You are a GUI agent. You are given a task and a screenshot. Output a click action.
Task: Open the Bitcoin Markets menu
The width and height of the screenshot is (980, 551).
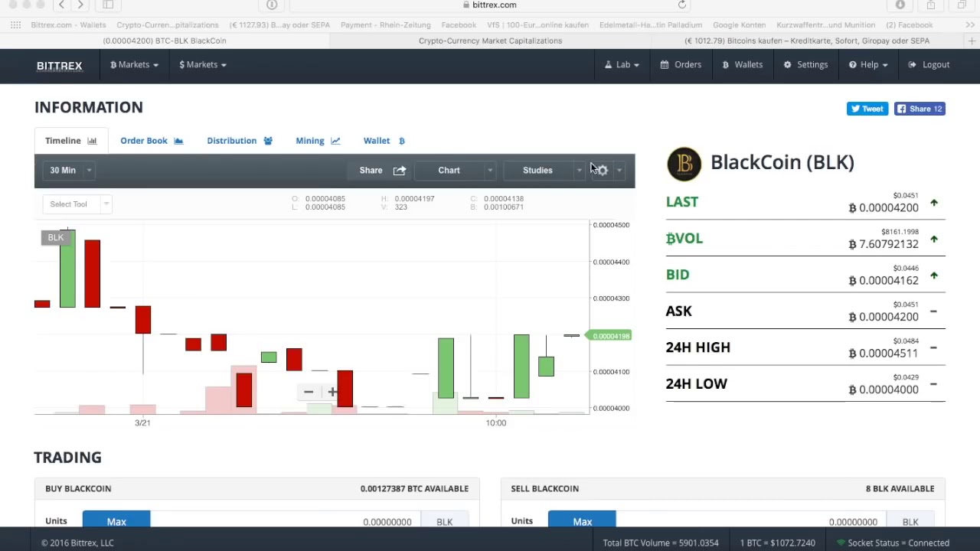[x=134, y=65]
